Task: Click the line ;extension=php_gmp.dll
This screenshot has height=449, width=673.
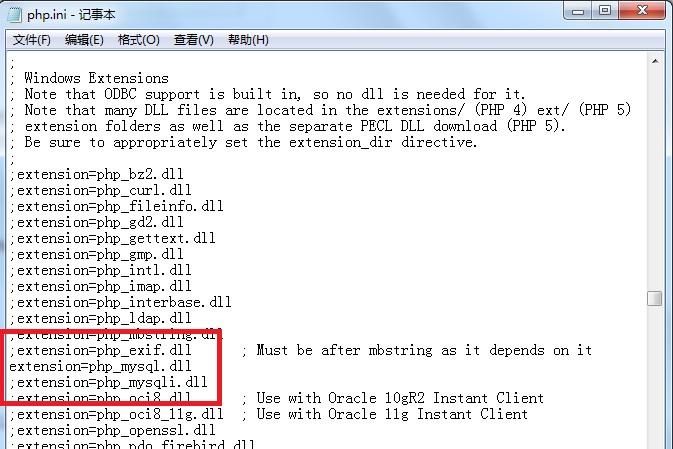Action: [x=97, y=254]
